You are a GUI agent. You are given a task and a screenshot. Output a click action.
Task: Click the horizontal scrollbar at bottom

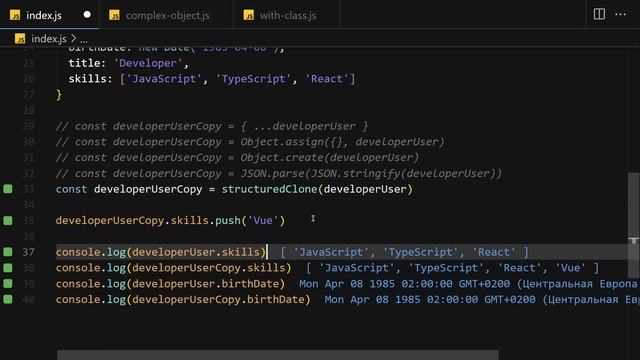[x=278, y=355]
